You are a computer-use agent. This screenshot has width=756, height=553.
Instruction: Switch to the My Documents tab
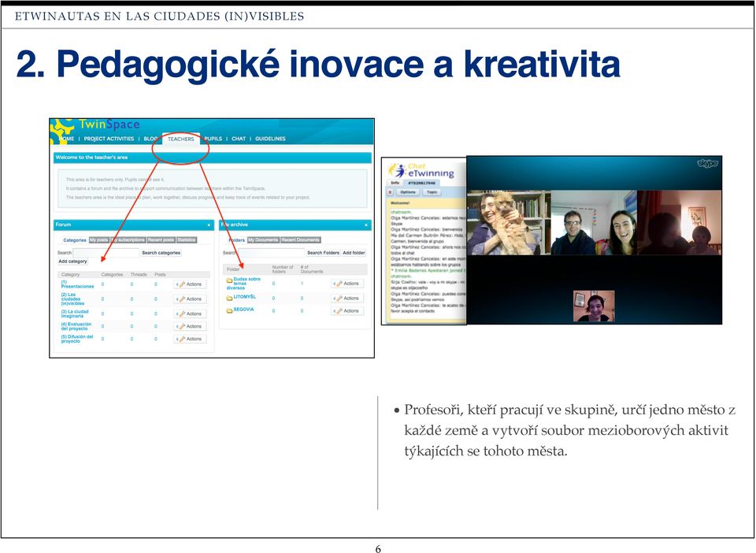point(263,240)
